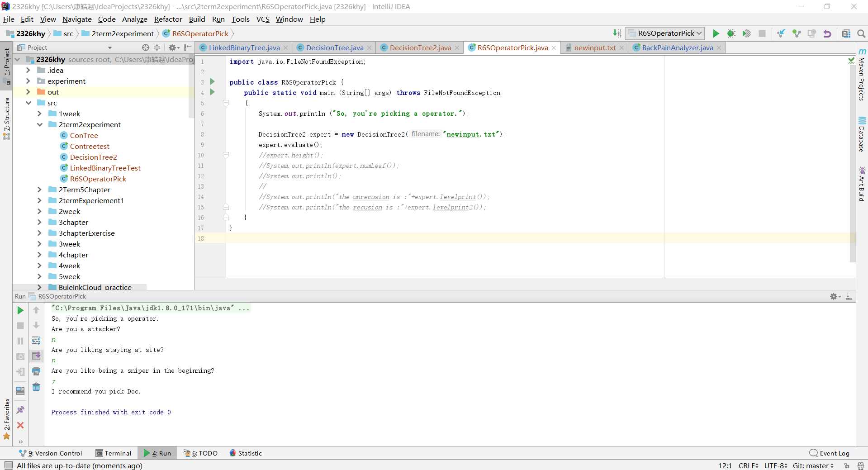
Task: Open the R6SOperatorPick run configuration dropdown
Action: [665, 33]
